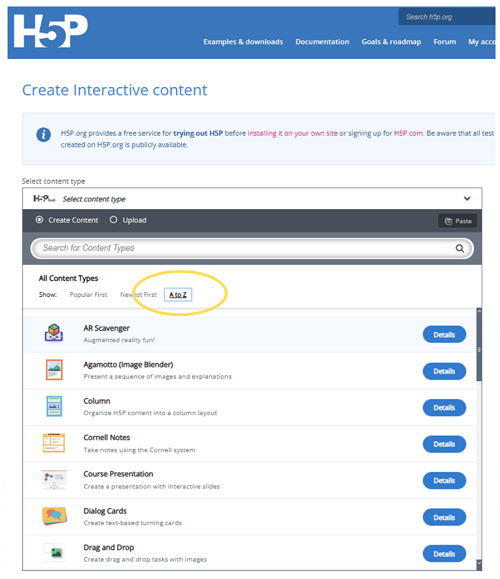The width and height of the screenshot is (500, 579).
Task: Click the Paste button
Action: click(x=458, y=221)
